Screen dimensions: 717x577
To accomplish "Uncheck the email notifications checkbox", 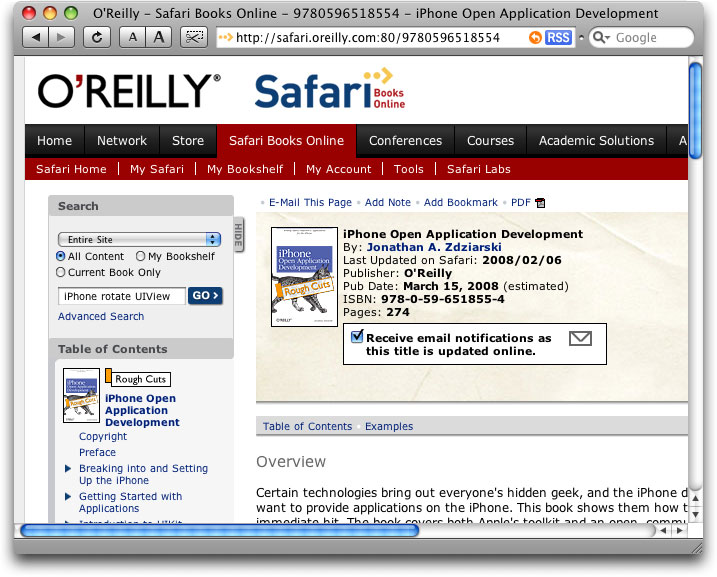I will (357, 338).
